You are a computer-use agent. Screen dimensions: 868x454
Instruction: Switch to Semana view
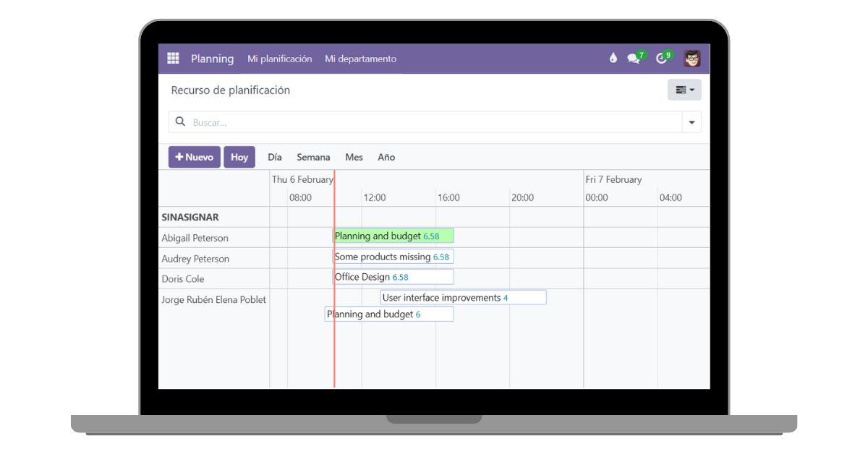[x=313, y=156]
